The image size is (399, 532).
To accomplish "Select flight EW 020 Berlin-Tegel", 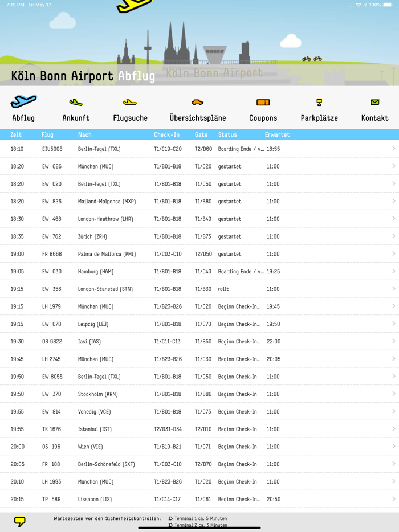I will (x=199, y=184).
